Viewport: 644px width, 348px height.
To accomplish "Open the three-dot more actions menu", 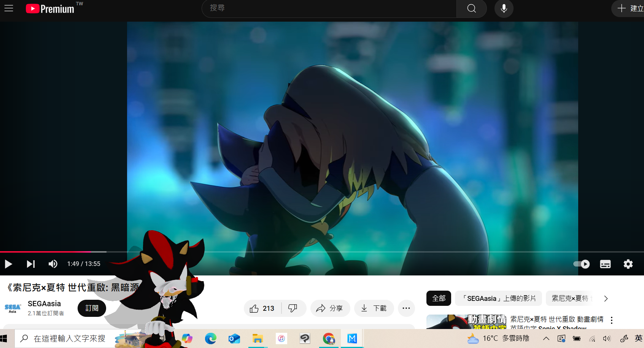I will click(406, 308).
